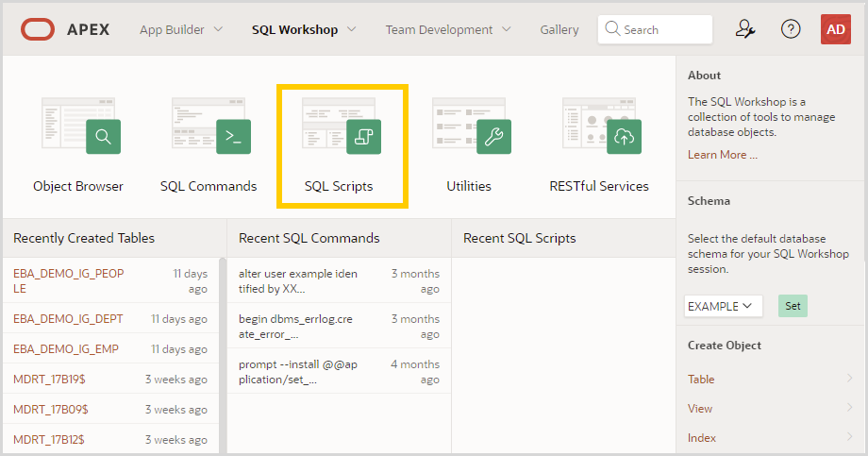
Task: Open table EBA_DEMO_IG_EMP
Action: point(66,349)
